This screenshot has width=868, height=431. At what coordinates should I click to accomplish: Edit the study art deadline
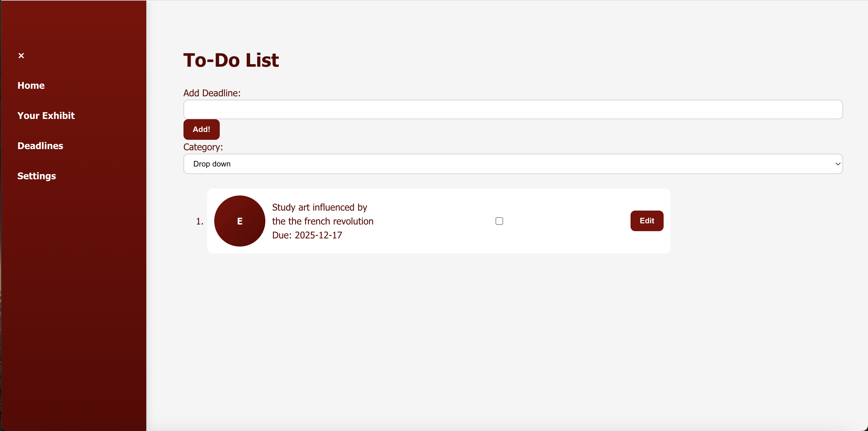(x=646, y=221)
